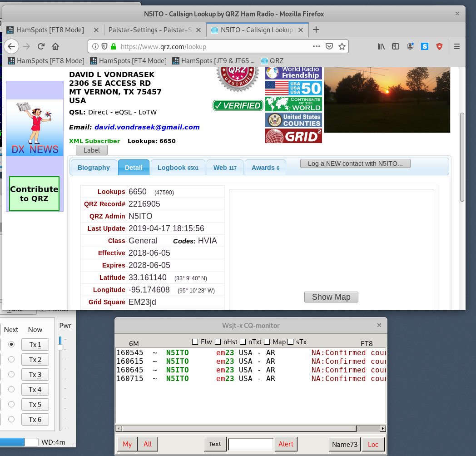Image resolution: width=476 pixels, height=456 pixels.
Task: Open a new Firefox tab
Action: pyautogui.click(x=316, y=30)
